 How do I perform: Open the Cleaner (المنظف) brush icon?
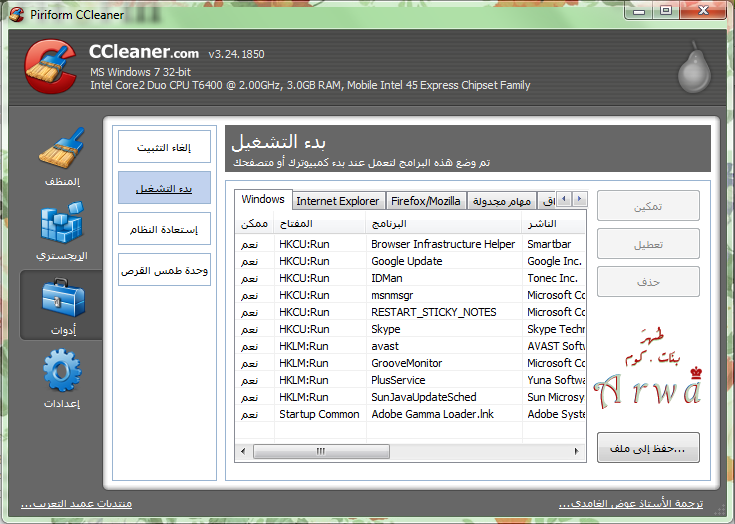coord(61,152)
